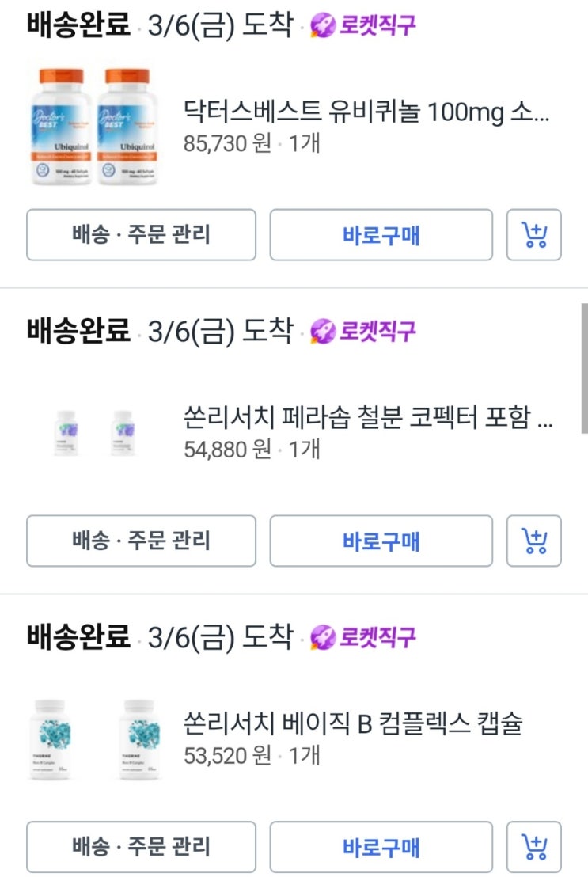
Task: Click Rocket Jikgu badge on B Complex order
Action: click(x=363, y=637)
